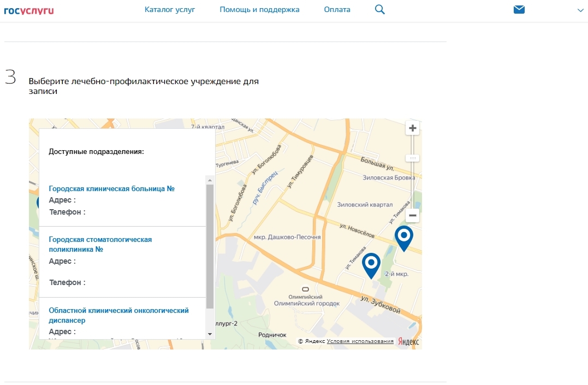This screenshot has height=385, width=588.
Task: Click 'мкр. Дашково-Песочня' map label
Action: point(287,237)
